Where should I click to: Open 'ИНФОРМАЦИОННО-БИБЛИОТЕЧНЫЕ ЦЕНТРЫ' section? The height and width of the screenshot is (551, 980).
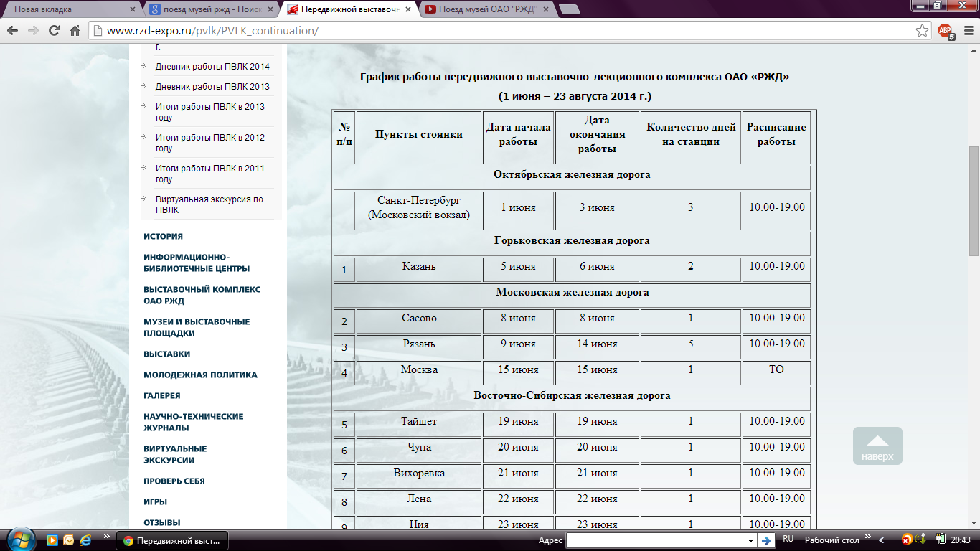coord(197,263)
